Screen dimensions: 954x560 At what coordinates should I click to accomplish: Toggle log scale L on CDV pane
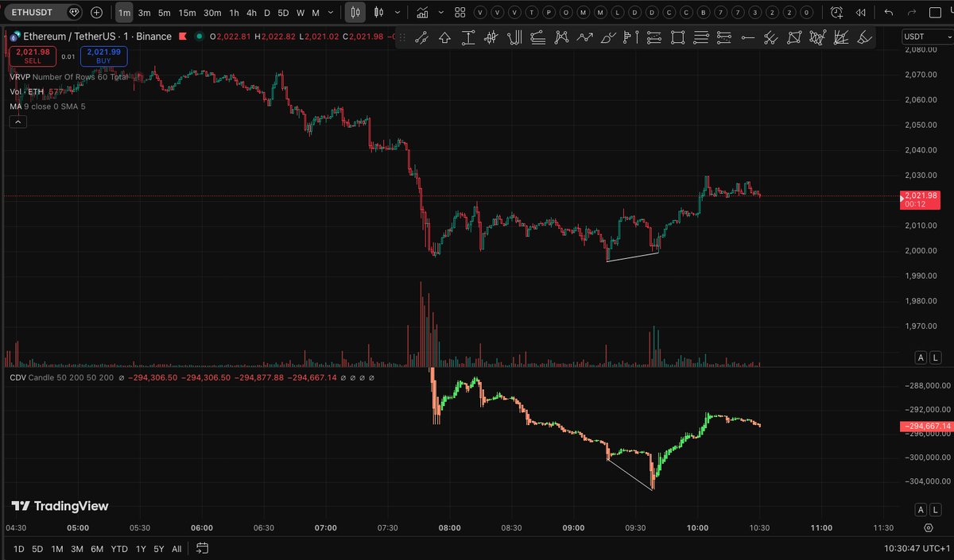tap(937, 509)
